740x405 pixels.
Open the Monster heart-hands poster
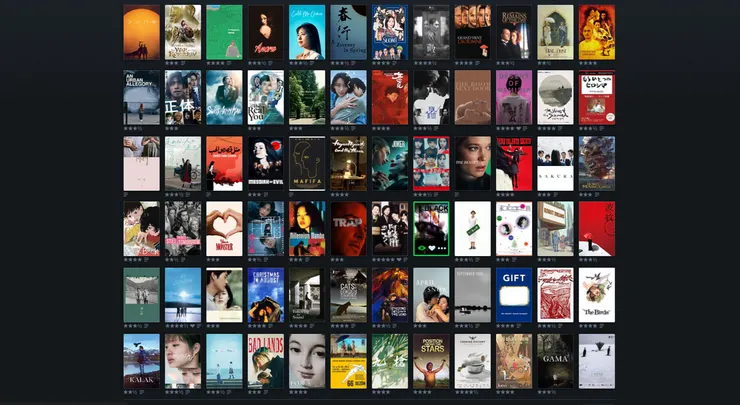pos(224,229)
